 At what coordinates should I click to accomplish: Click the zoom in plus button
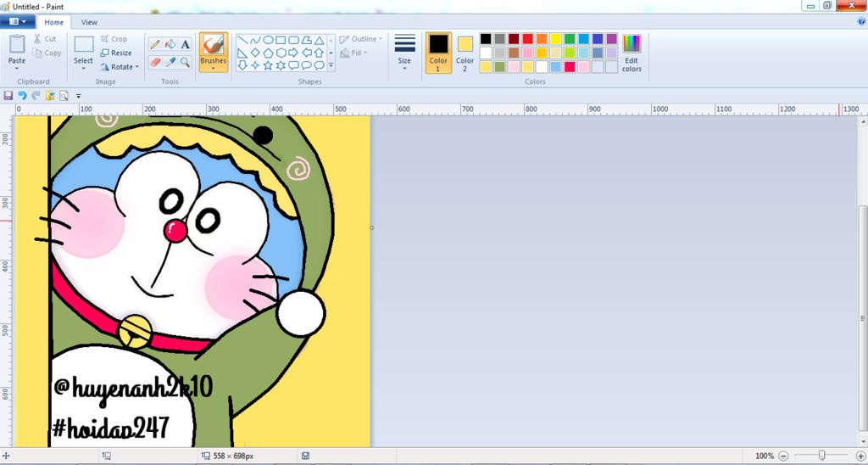[860, 456]
